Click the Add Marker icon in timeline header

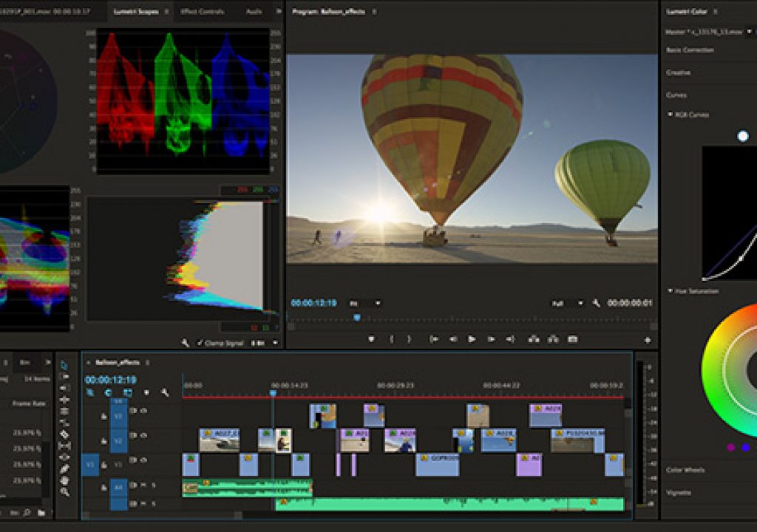(x=146, y=392)
